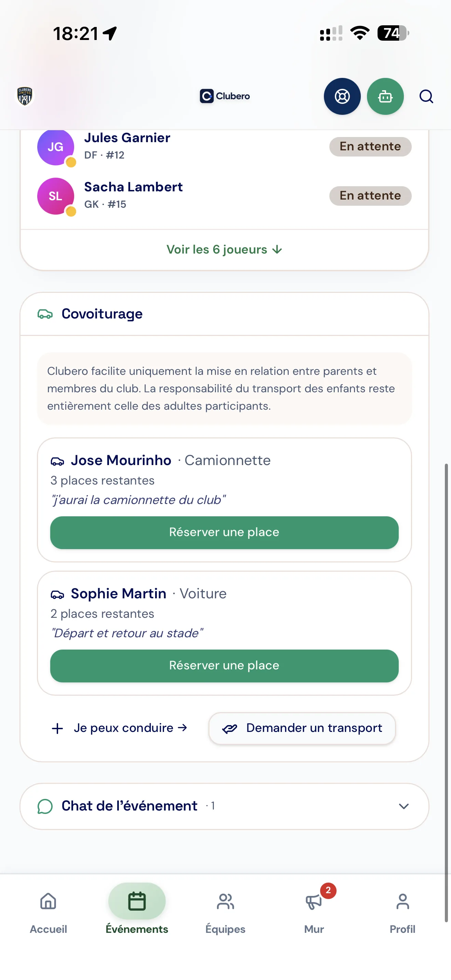The width and height of the screenshot is (451, 980).
Task: Tap Jules Garnier's En attente status
Action: (x=370, y=147)
